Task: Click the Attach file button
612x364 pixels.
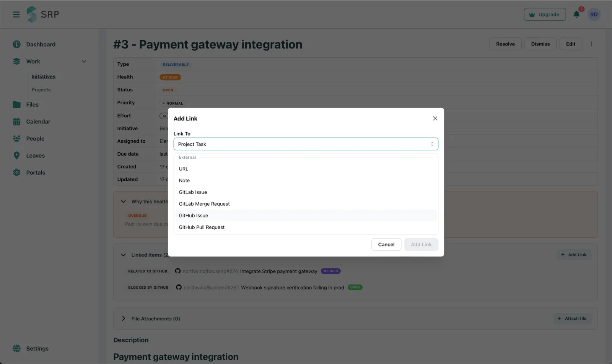Action: [572, 318]
